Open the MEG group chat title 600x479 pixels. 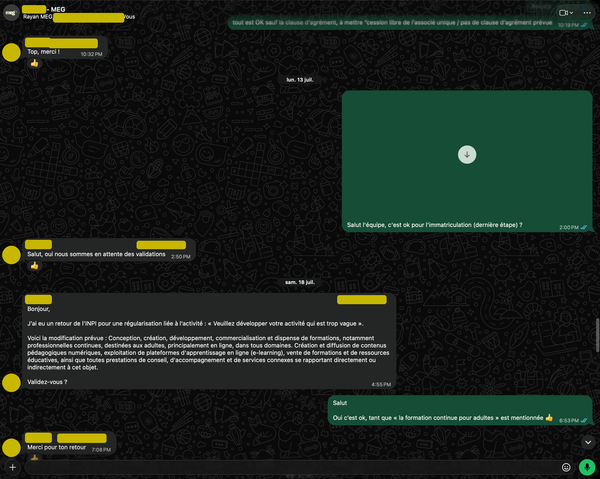pos(43,9)
